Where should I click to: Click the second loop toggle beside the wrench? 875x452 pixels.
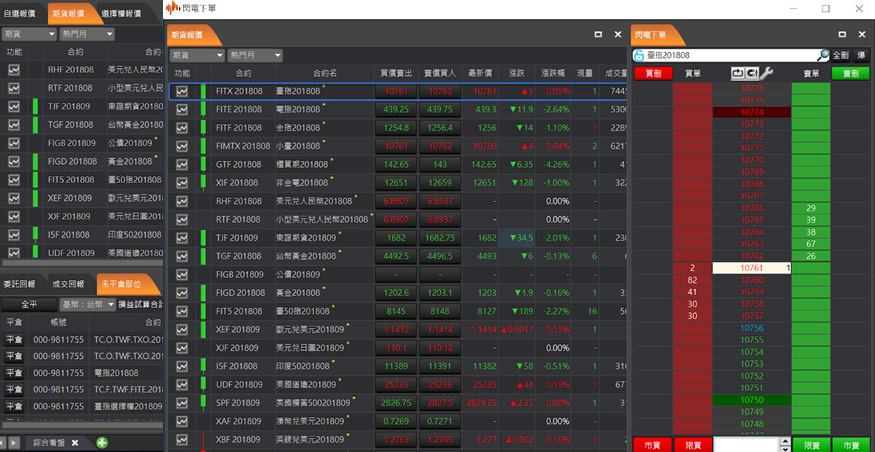(751, 73)
